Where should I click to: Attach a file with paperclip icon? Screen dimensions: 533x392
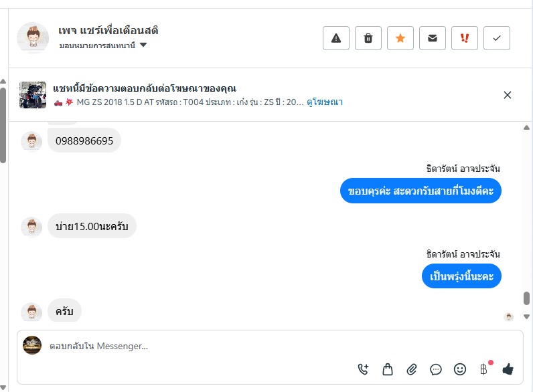tap(412, 369)
